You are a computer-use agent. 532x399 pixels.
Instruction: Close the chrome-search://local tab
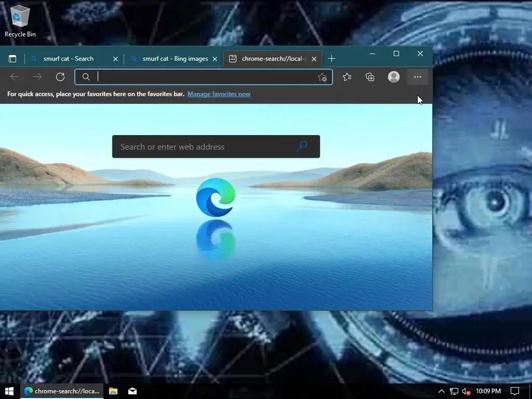(314, 59)
